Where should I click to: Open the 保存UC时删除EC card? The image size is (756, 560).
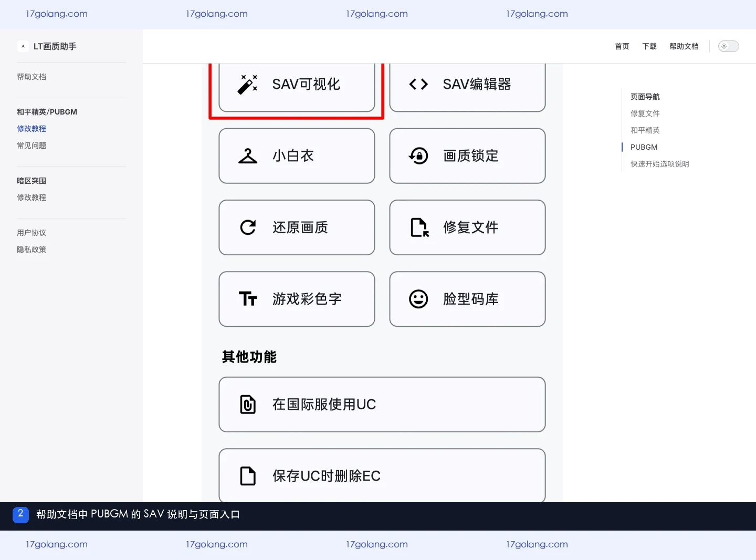click(382, 475)
